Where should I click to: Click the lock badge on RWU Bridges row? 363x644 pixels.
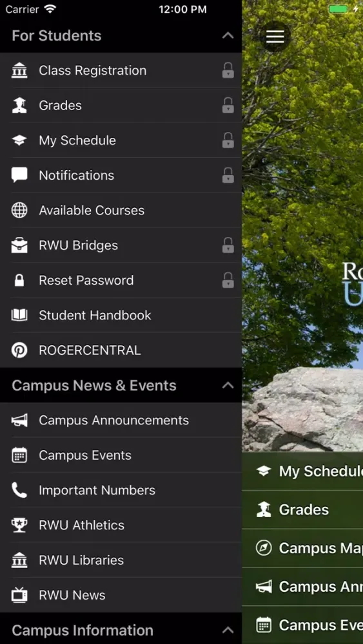coord(228,245)
